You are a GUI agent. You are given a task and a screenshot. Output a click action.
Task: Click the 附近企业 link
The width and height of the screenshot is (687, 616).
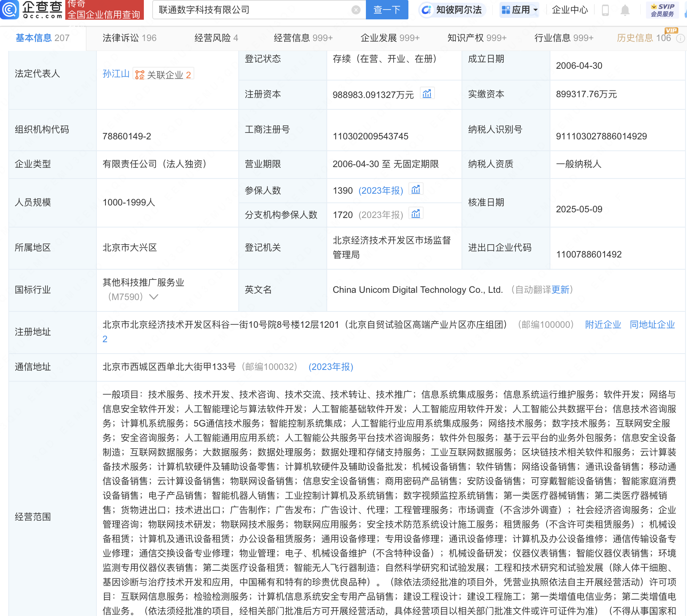click(603, 325)
